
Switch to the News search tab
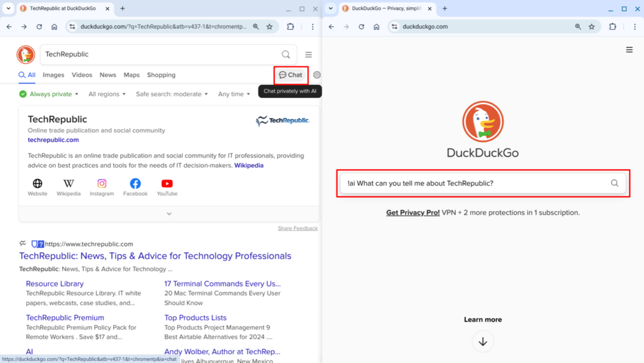click(107, 75)
